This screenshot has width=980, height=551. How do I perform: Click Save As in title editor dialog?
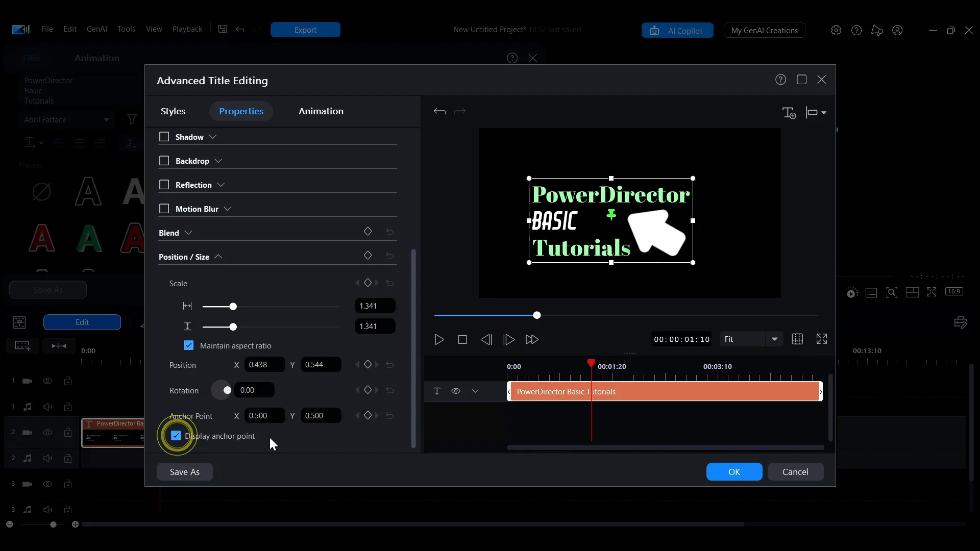click(x=185, y=472)
